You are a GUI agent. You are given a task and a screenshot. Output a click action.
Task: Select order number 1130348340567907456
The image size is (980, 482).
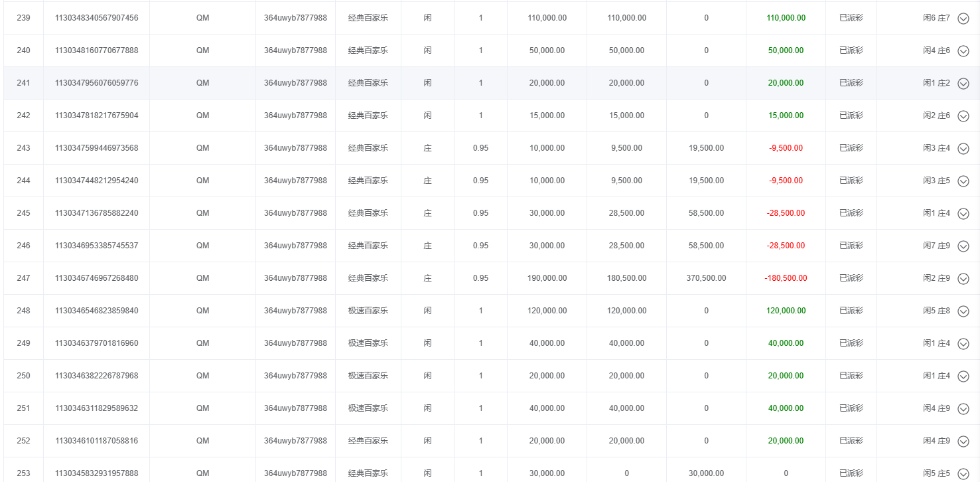point(96,18)
